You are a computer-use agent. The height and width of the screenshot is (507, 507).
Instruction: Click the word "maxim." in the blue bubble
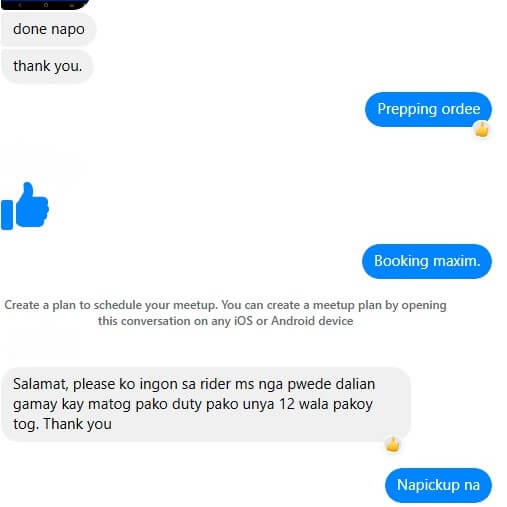click(x=457, y=261)
